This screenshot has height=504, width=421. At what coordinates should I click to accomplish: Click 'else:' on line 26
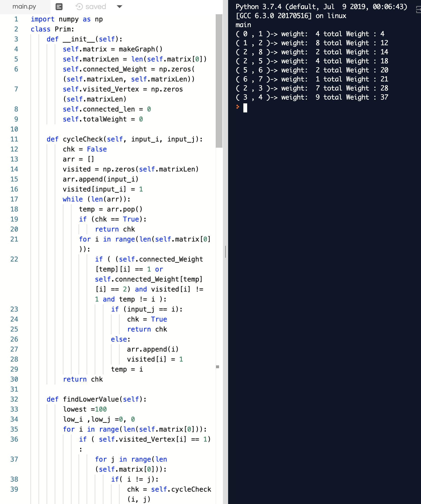pos(120,339)
